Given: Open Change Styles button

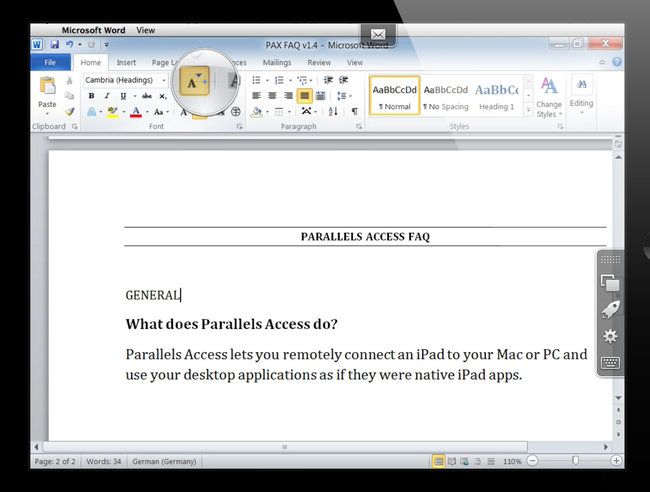Looking at the screenshot, I should pyautogui.click(x=549, y=98).
